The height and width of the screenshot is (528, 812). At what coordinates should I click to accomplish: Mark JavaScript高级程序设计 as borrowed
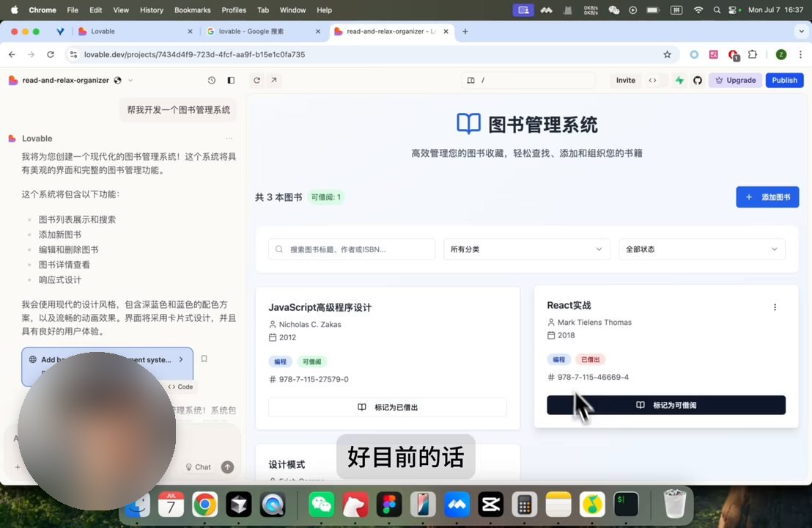click(x=388, y=407)
